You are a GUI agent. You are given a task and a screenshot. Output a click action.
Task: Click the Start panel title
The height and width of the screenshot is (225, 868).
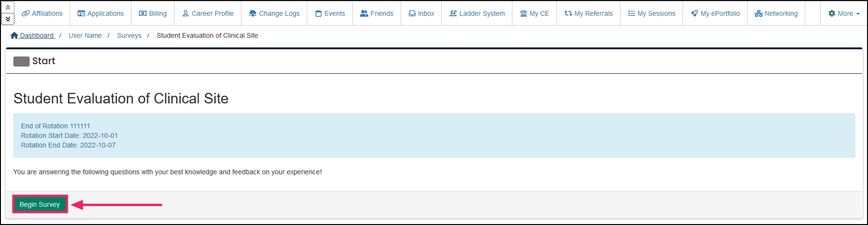pyautogui.click(x=43, y=61)
